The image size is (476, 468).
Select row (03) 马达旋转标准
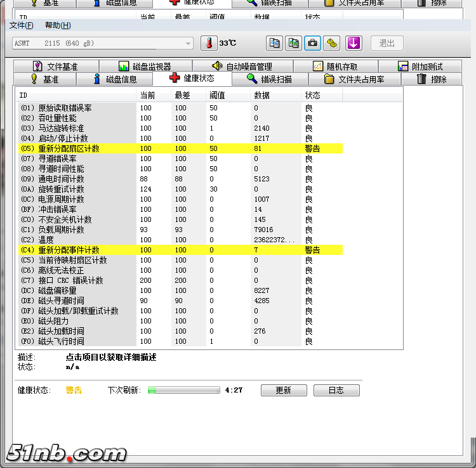[x=180, y=128]
